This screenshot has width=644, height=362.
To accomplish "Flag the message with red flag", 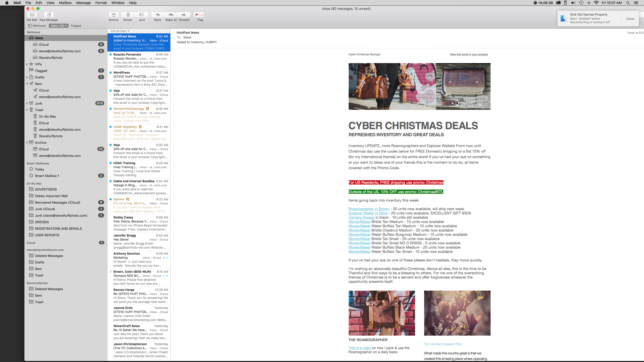I will [197, 15].
